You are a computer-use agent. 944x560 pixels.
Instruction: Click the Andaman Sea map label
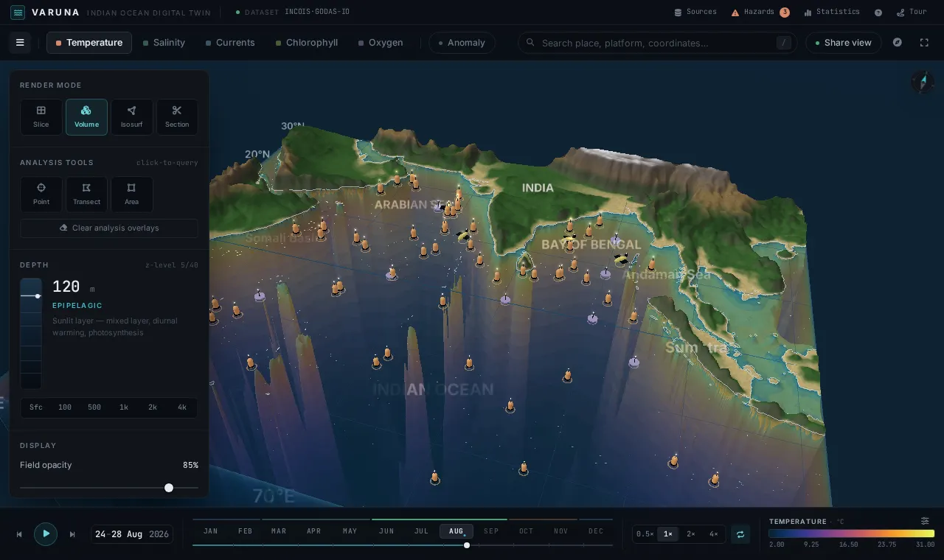coord(667,275)
